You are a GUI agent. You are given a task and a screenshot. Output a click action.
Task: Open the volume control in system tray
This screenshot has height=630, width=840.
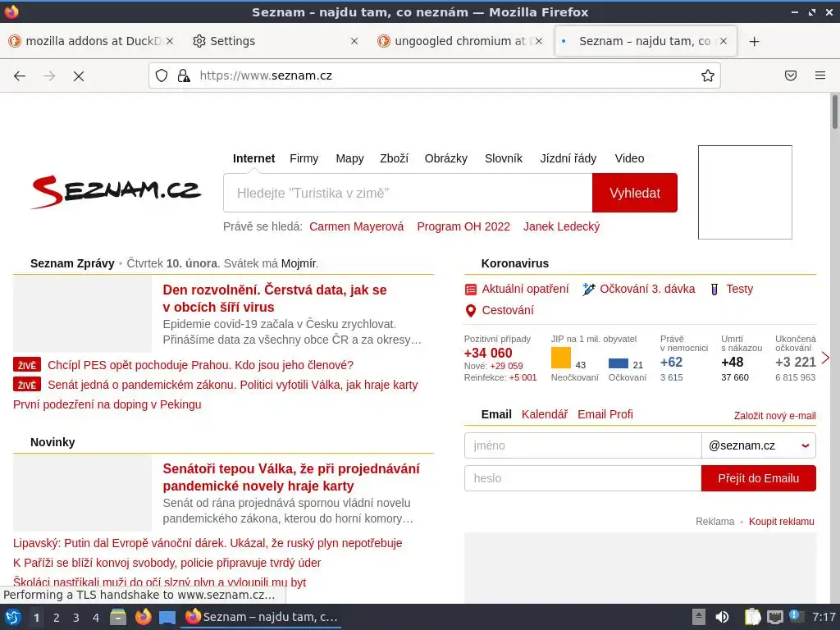coord(722,617)
